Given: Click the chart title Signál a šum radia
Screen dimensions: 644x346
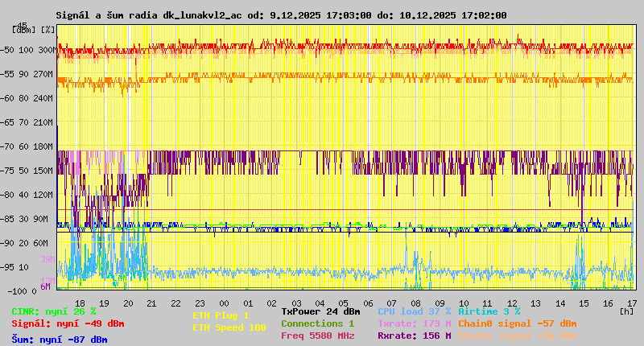Looking at the screenshot, I should [x=281, y=15].
